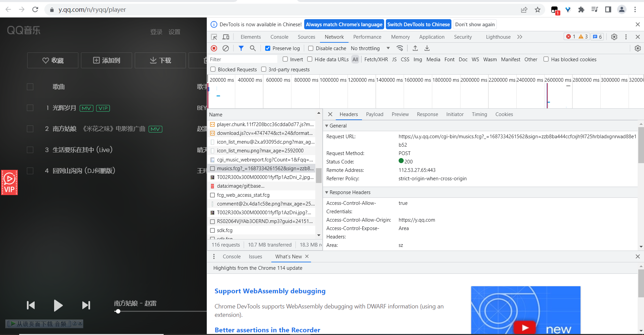Switch to Performance tab
This screenshot has height=335, width=644.
pos(367,37)
